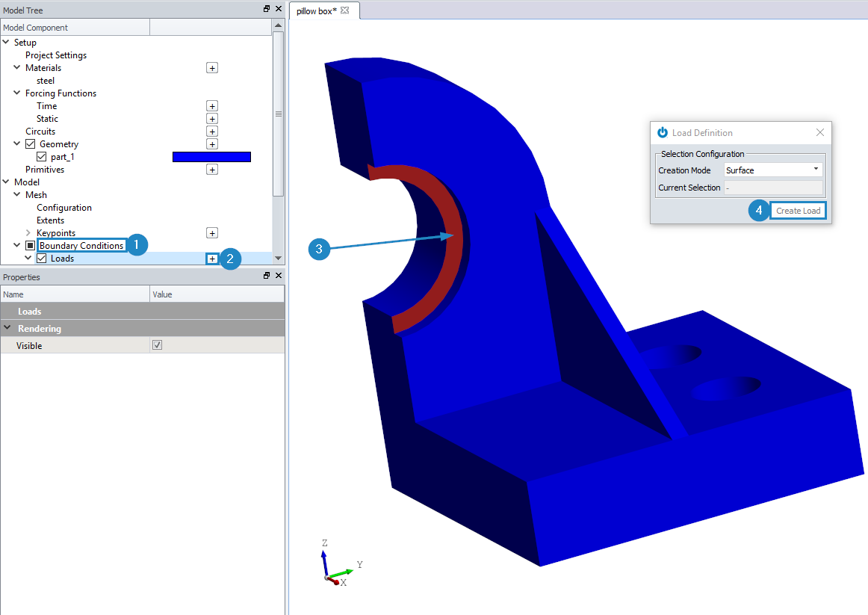Close the Properties panel
Viewport: 868px width, 615px height.
279,276
